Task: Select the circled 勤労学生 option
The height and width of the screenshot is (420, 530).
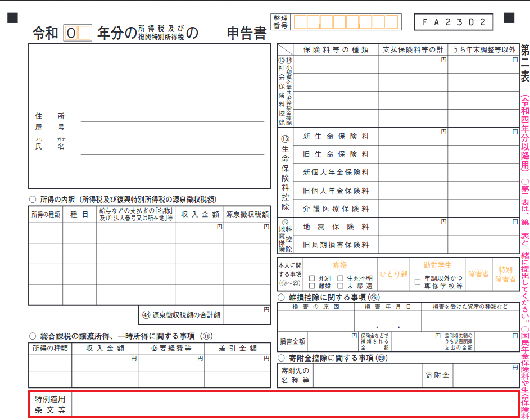Action: pos(437,265)
